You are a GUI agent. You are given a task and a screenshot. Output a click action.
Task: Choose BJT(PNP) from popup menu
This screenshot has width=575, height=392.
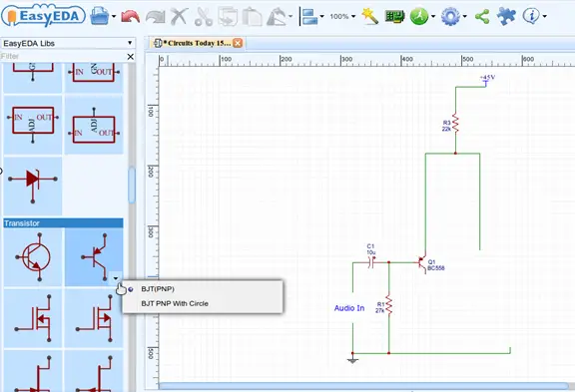click(x=158, y=289)
